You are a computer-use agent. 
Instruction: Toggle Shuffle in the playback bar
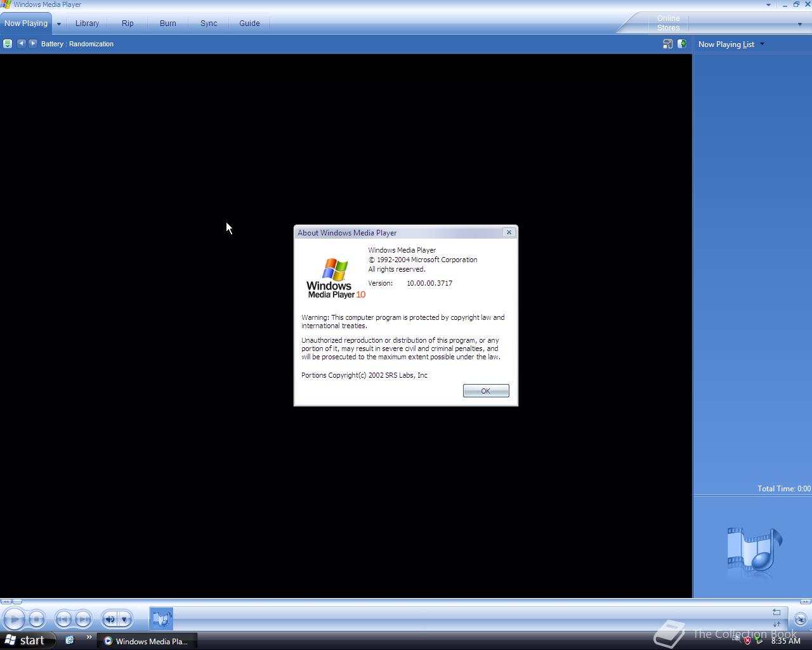(x=776, y=625)
